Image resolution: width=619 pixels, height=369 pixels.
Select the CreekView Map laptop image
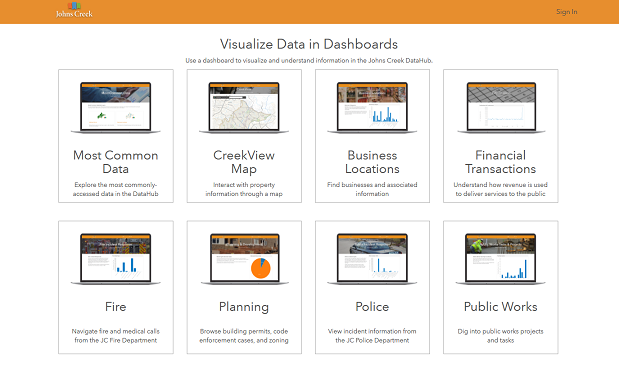244,108
